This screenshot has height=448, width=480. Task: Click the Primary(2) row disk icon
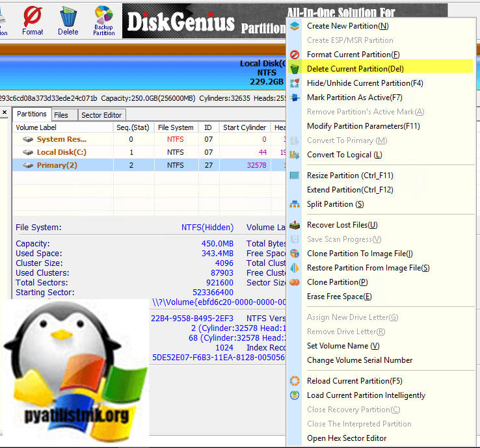coord(28,166)
